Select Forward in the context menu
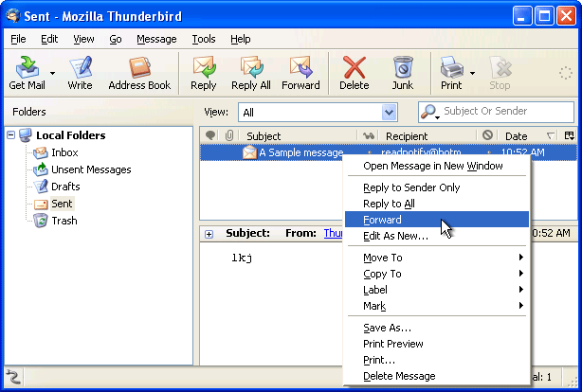 pyautogui.click(x=382, y=220)
